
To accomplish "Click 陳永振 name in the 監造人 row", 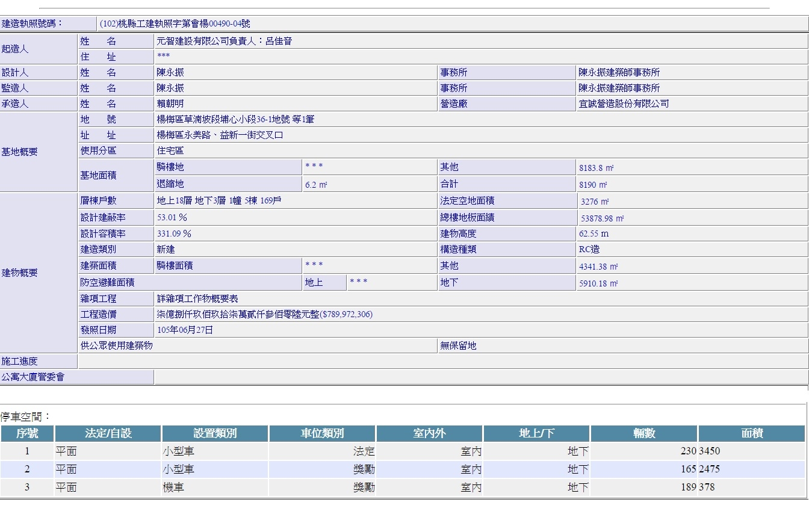I will (170, 88).
